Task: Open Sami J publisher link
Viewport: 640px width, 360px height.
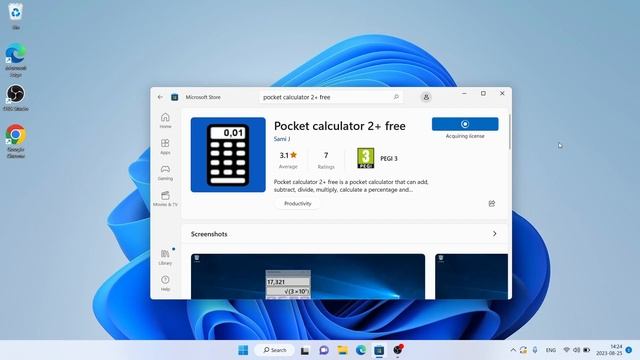Action: coord(282,139)
